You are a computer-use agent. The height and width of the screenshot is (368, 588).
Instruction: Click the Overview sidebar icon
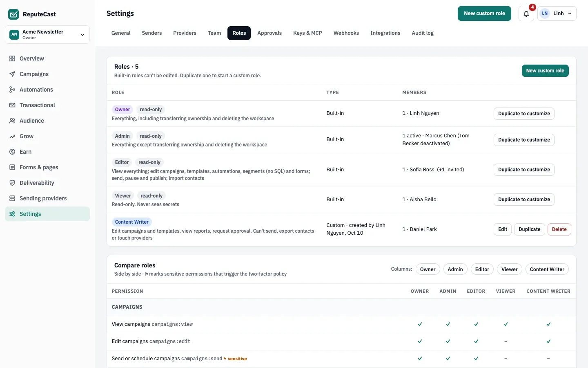[x=12, y=58]
